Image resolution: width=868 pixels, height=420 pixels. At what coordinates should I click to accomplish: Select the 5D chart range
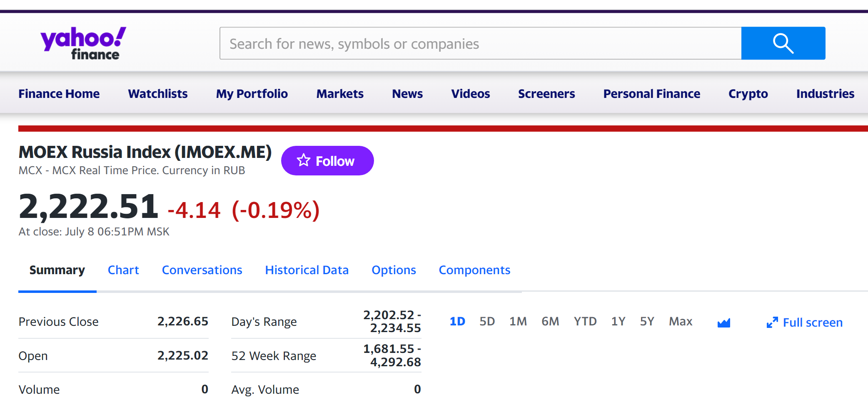click(487, 321)
